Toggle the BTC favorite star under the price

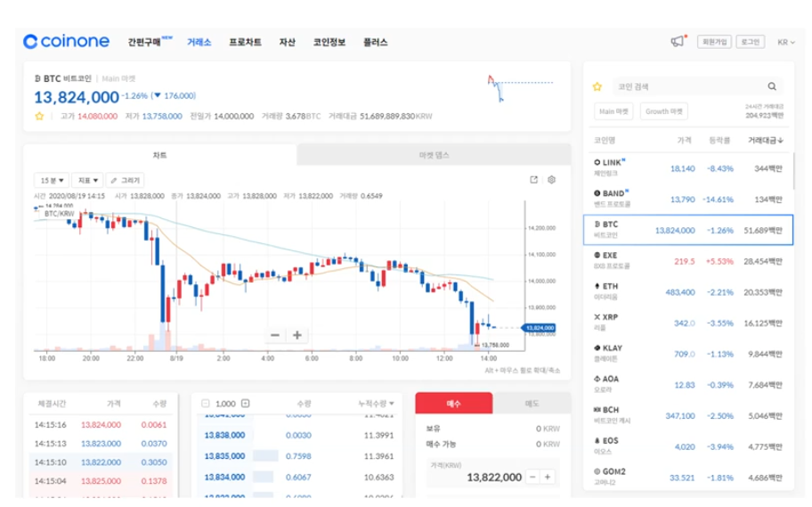39,116
